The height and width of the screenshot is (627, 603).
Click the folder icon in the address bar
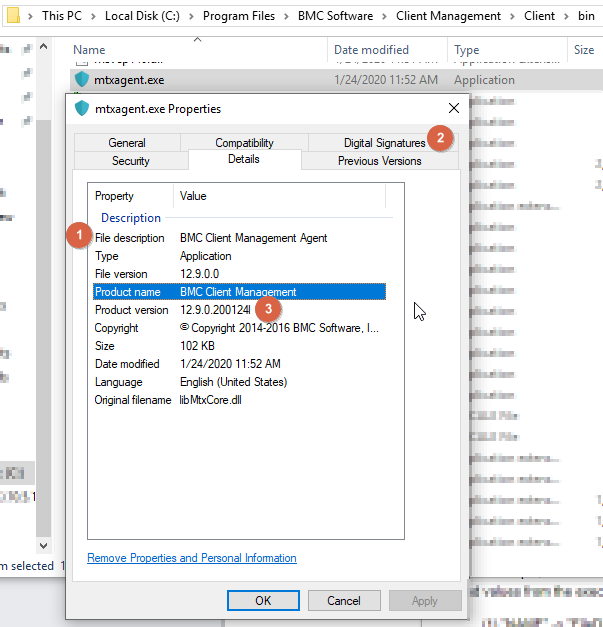pos(13,16)
